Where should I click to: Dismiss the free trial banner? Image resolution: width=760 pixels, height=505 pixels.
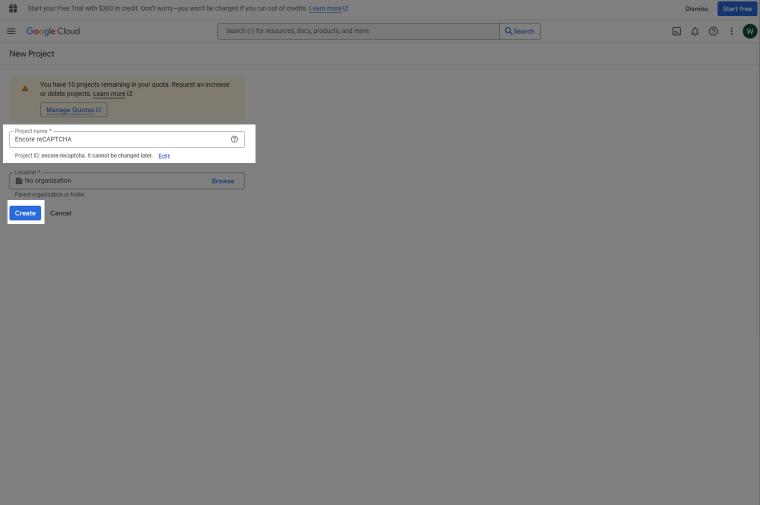click(696, 8)
